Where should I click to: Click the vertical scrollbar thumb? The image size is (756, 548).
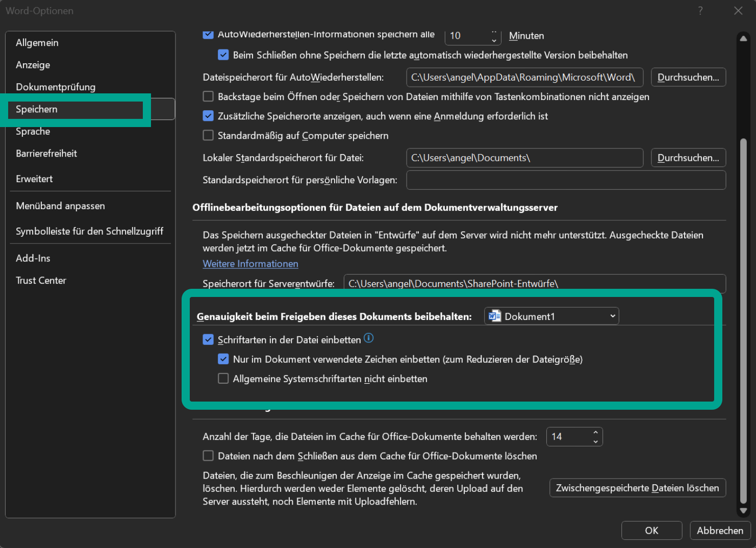pyautogui.click(x=743, y=320)
